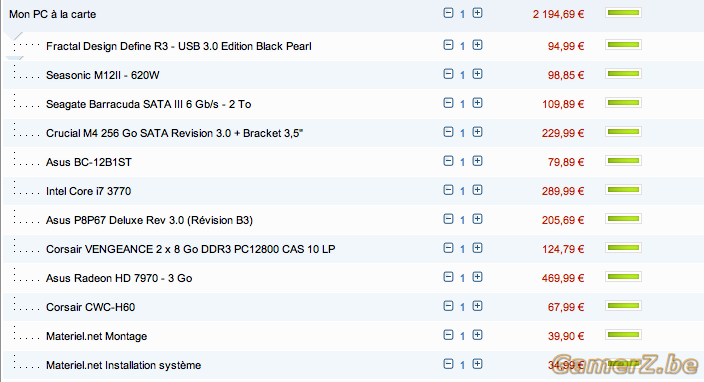Click price 94,99 €
This screenshot has width=704, height=382.
(x=566, y=46)
